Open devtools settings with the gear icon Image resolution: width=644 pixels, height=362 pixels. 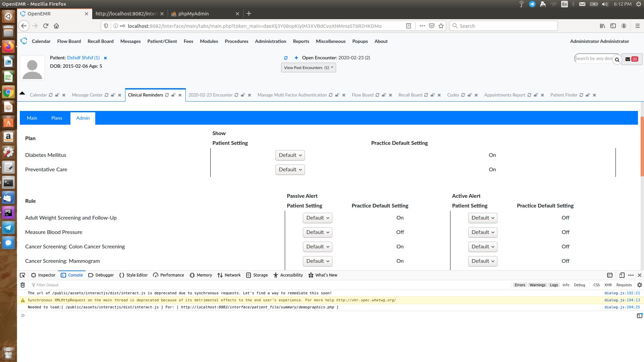pyautogui.click(x=640, y=285)
